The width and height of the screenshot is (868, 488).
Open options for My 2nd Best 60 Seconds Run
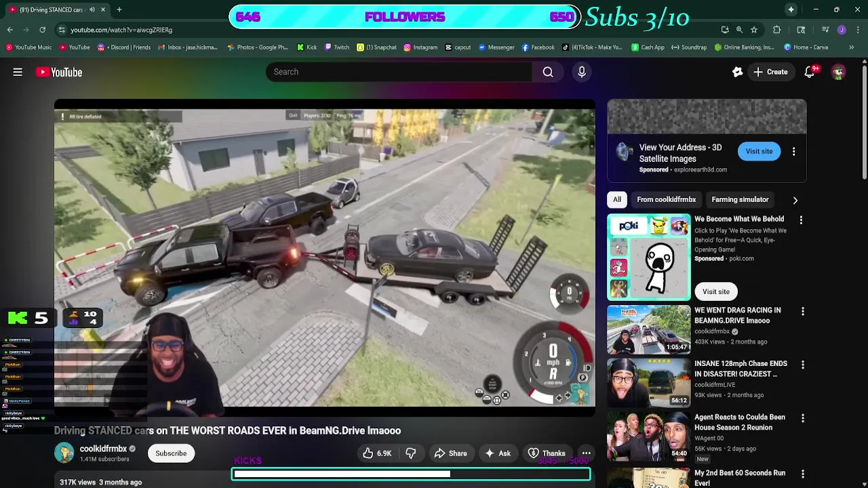(803, 474)
